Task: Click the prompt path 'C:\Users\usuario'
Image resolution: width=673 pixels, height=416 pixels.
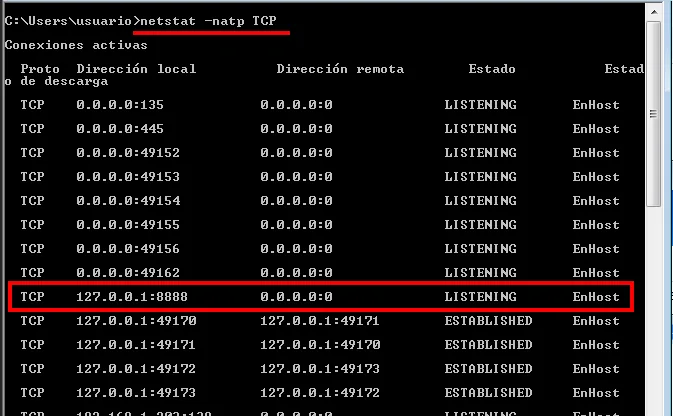Action: pos(68,21)
